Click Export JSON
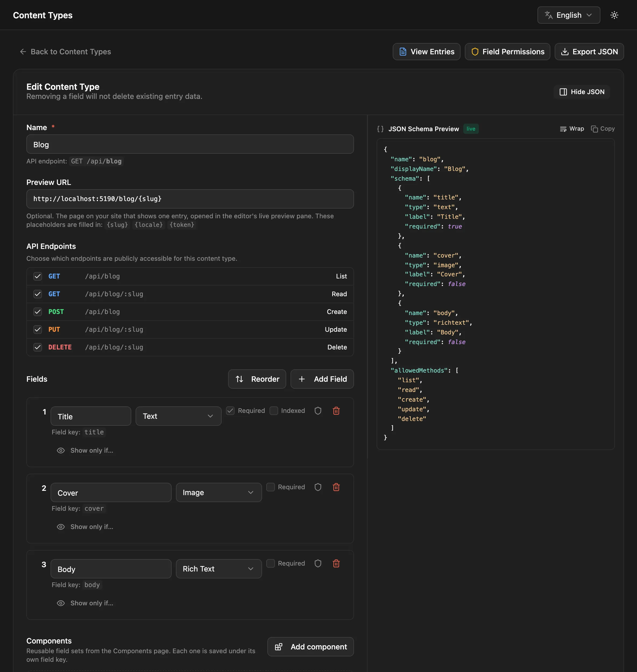The image size is (637, 672). (589, 52)
